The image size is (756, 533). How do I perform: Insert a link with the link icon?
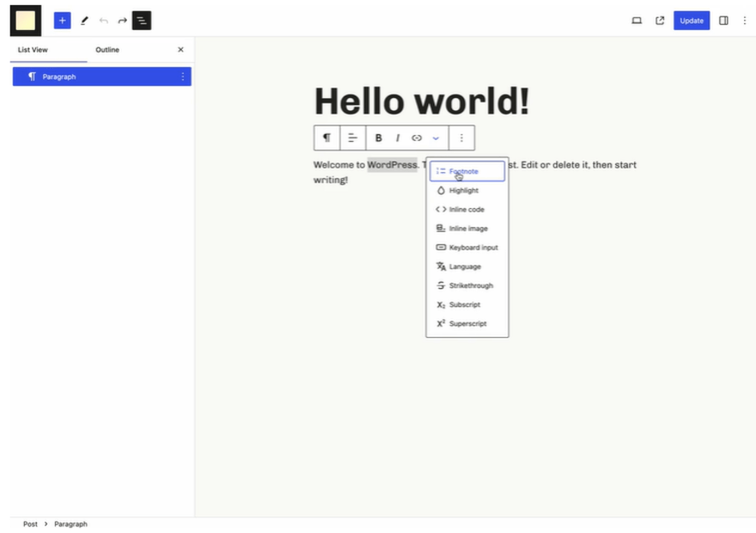click(417, 138)
